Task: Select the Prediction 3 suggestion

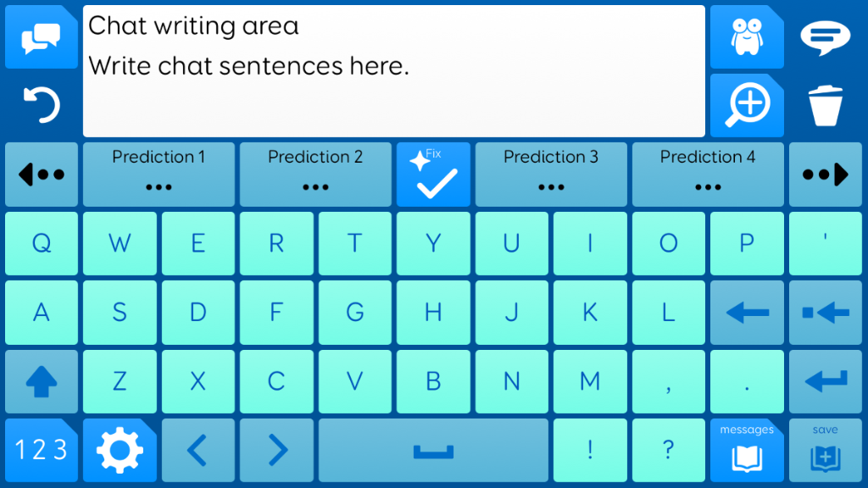Action: [551, 175]
